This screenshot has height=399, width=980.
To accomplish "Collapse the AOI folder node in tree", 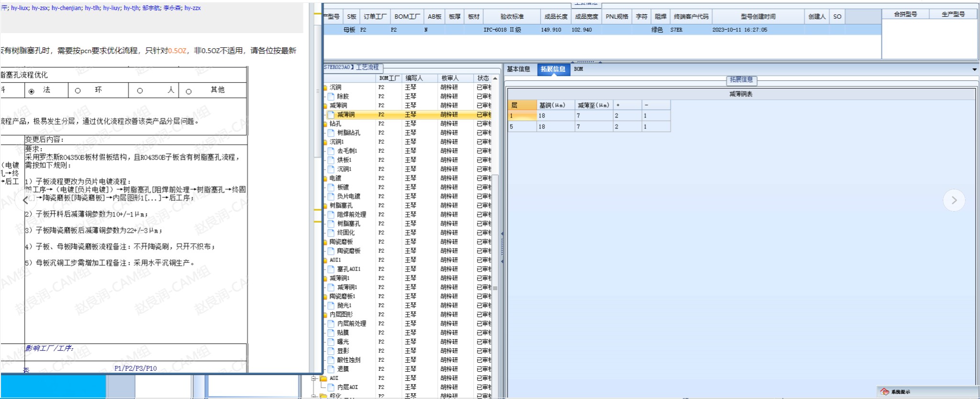I will coord(314,378).
